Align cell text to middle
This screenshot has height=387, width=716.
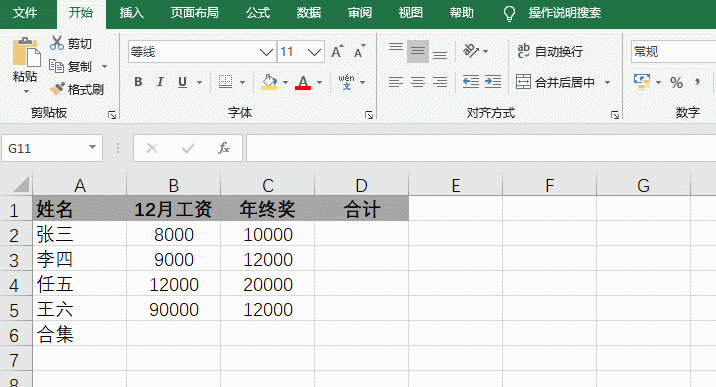click(417, 51)
